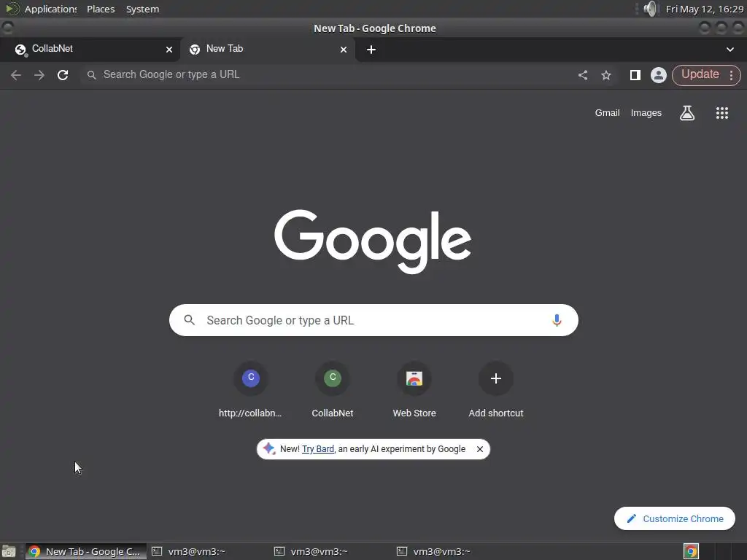Viewport: 747px width, 560px height.
Task: Follow the Try Bard link
Action: click(318, 449)
